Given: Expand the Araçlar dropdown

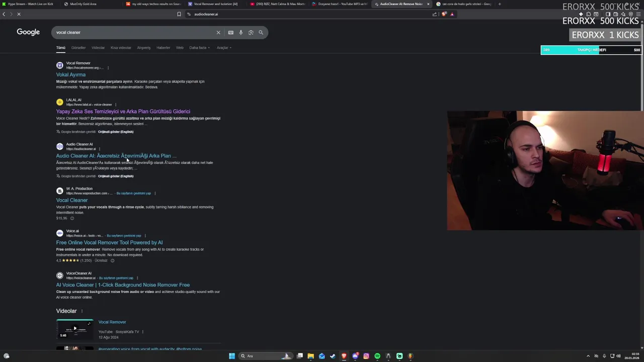Looking at the screenshot, I should (224, 48).
